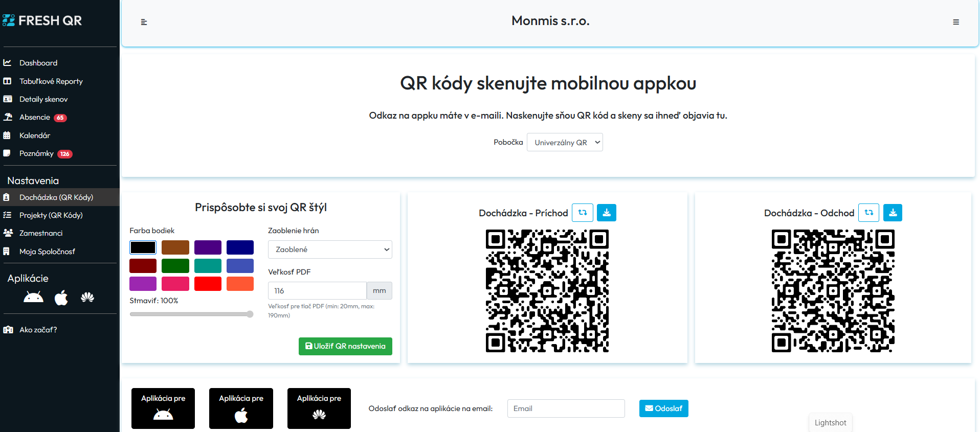Collapse sidebar with left hamburger icon

(x=144, y=22)
